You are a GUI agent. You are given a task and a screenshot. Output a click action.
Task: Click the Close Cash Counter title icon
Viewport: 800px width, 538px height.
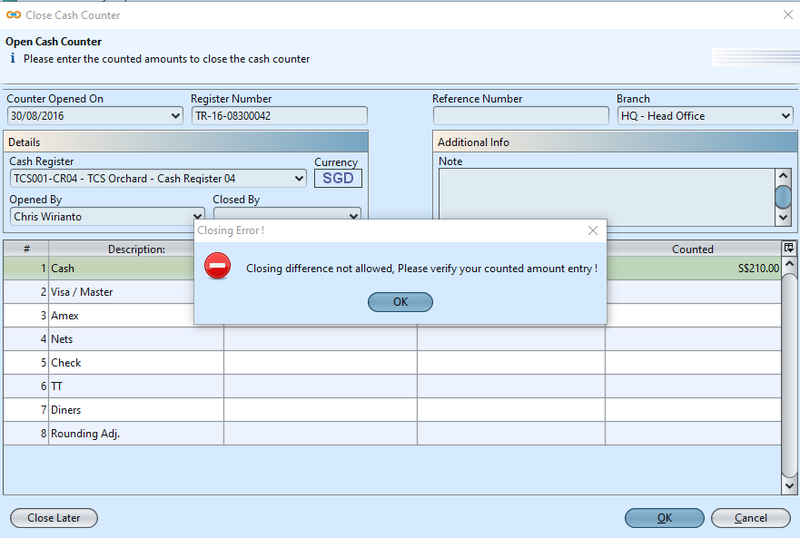coord(12,14)
